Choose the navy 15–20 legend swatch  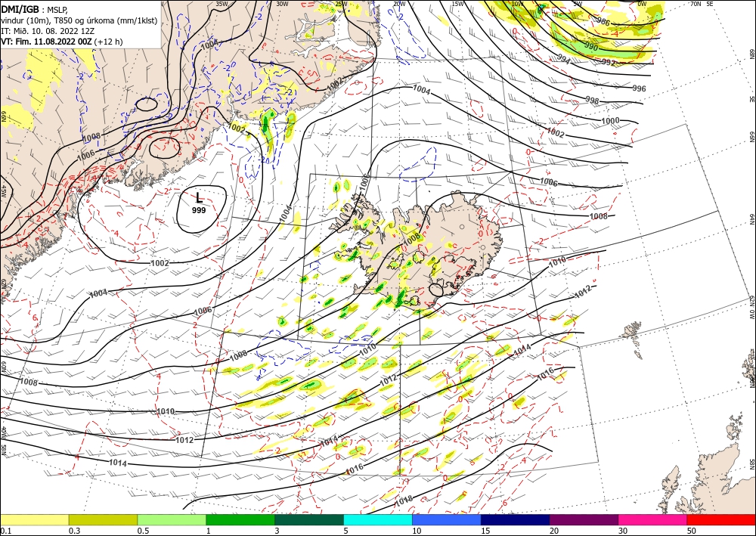pyautogui.click(x=516, y=519)
